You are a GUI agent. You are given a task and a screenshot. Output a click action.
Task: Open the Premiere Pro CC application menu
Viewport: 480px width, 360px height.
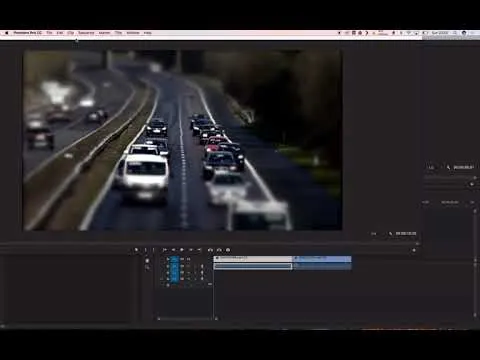pyautogui.click(x=28, y=33)
